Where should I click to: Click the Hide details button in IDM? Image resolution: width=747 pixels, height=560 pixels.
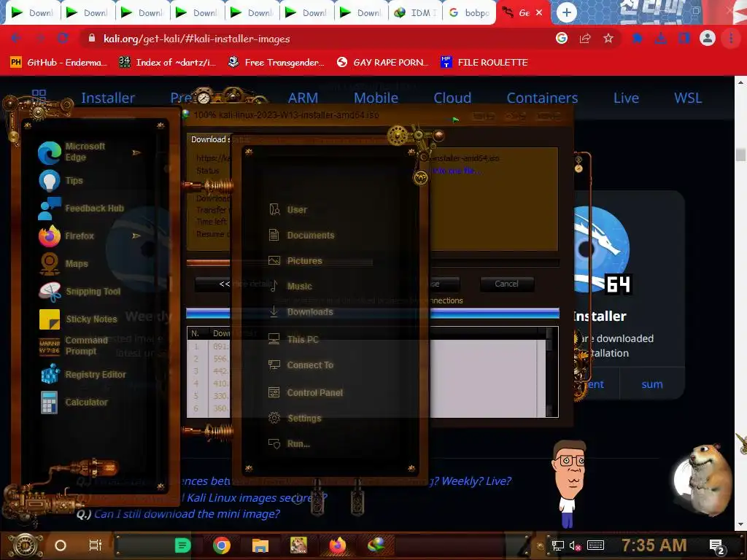tap(212, 284)
